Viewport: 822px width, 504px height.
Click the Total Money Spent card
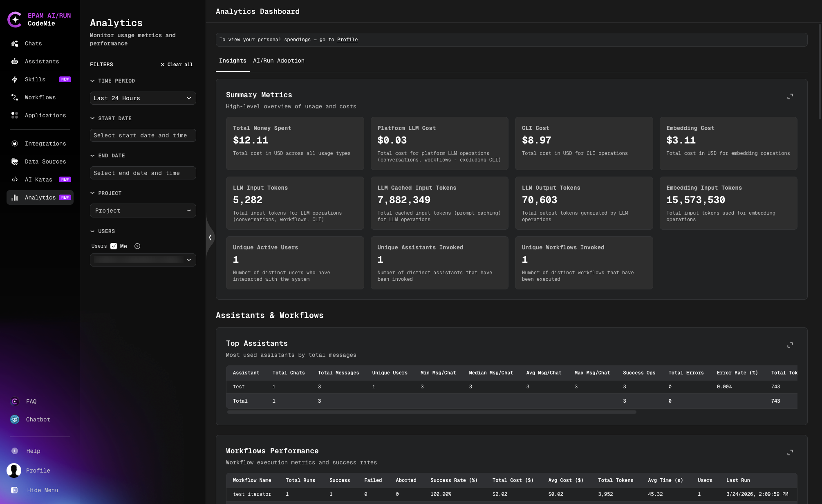point(295,143)
